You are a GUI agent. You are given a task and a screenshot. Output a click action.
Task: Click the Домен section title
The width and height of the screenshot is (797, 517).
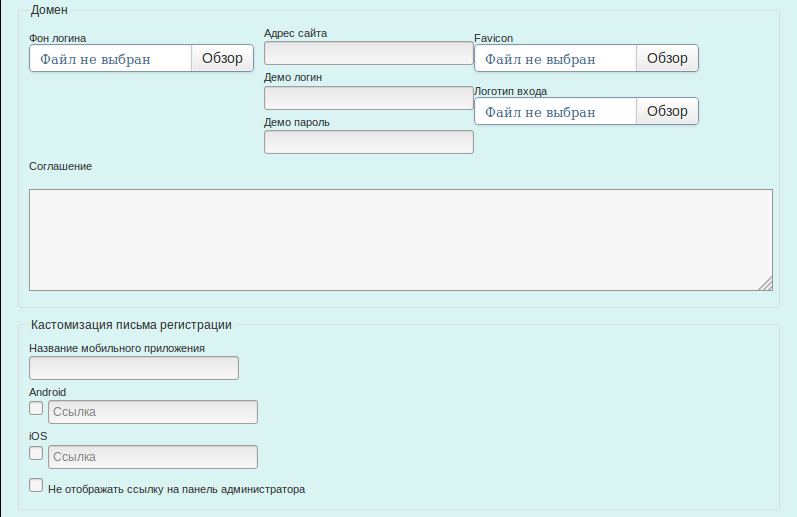49,10
